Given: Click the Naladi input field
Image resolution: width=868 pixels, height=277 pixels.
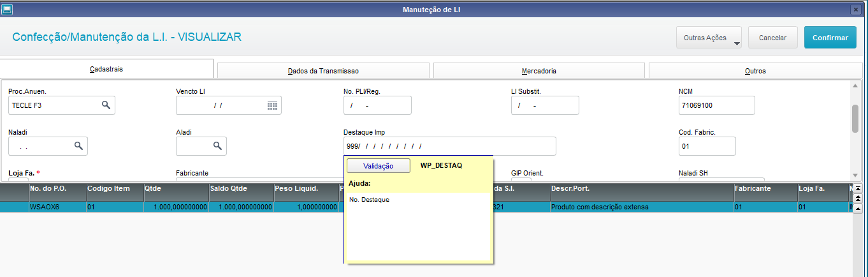Looking at the screenshot, I should (48, 146).
